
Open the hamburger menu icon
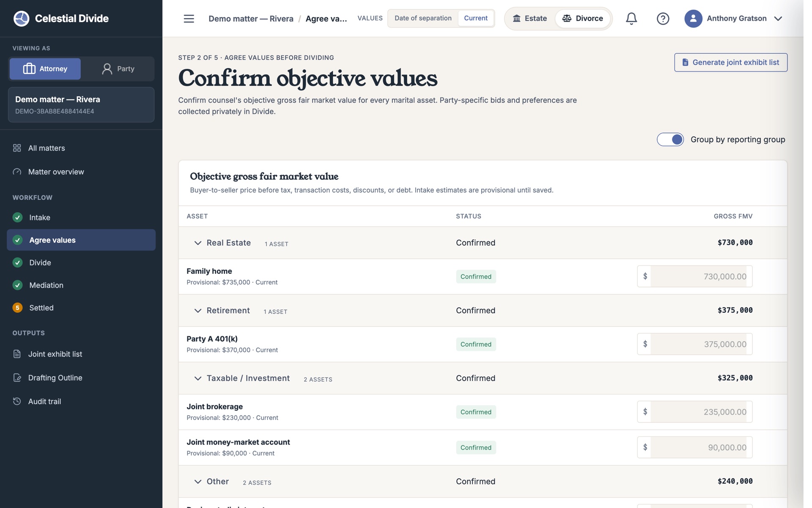pos(189,19)
